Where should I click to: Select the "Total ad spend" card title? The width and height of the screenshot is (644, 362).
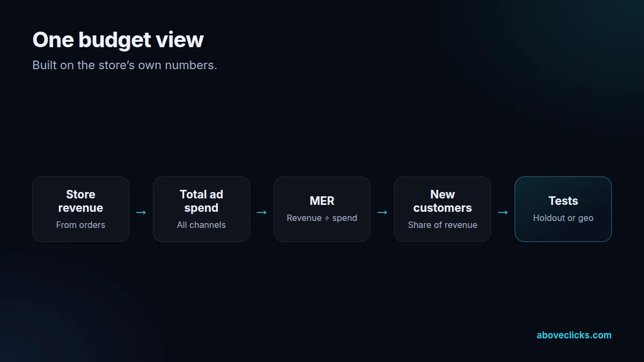[x=201, y=201]
